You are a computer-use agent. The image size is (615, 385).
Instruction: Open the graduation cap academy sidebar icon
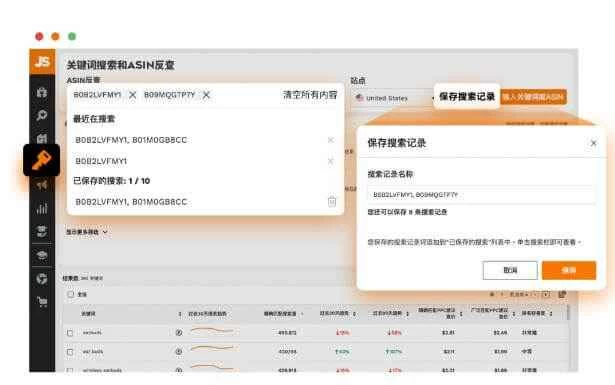pos(42,256)
